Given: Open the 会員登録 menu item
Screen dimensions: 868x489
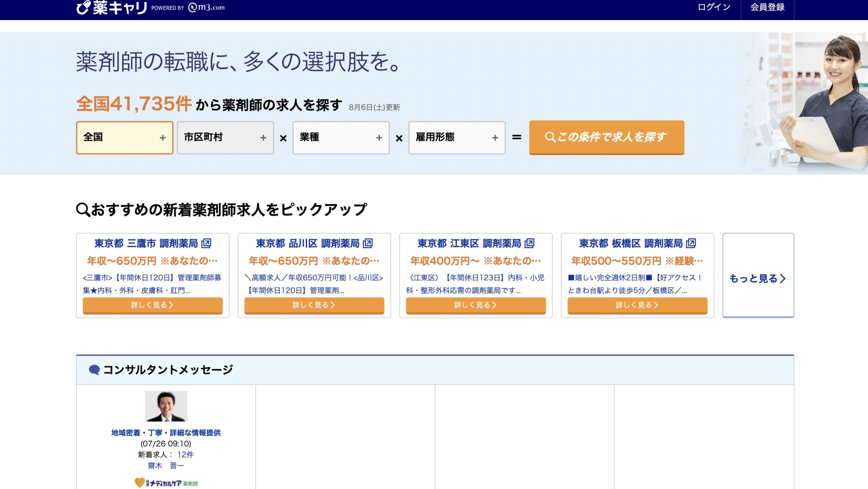Looking at the screenshot, I should pyautogui.click(x=767, y=7).
